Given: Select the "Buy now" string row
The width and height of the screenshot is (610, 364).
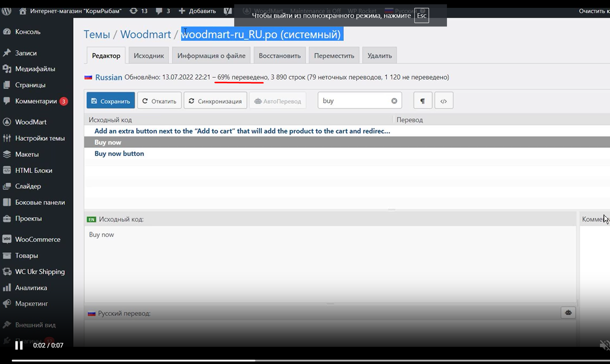Looking at the screenshot, I should [347, 142].
